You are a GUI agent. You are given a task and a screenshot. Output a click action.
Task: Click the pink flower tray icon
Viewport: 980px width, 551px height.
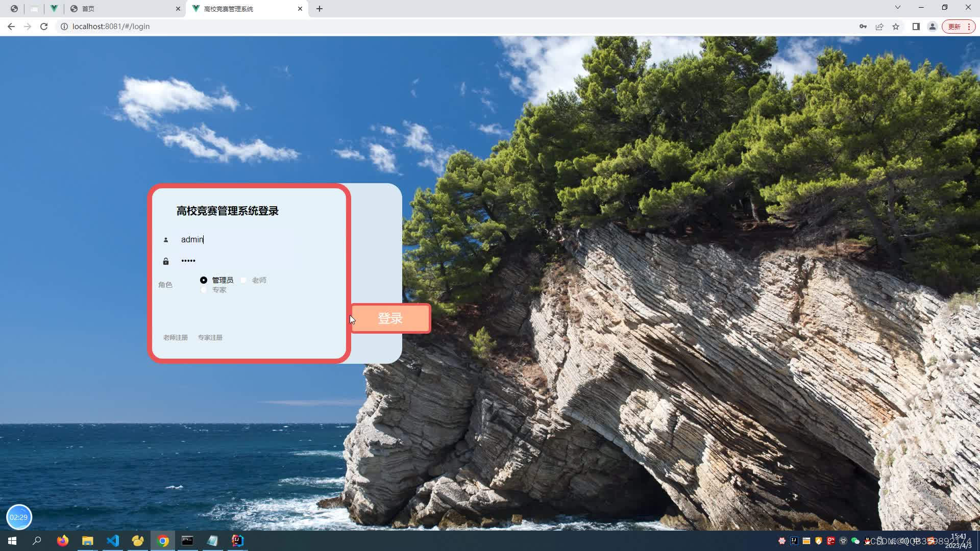click(782, 541)
